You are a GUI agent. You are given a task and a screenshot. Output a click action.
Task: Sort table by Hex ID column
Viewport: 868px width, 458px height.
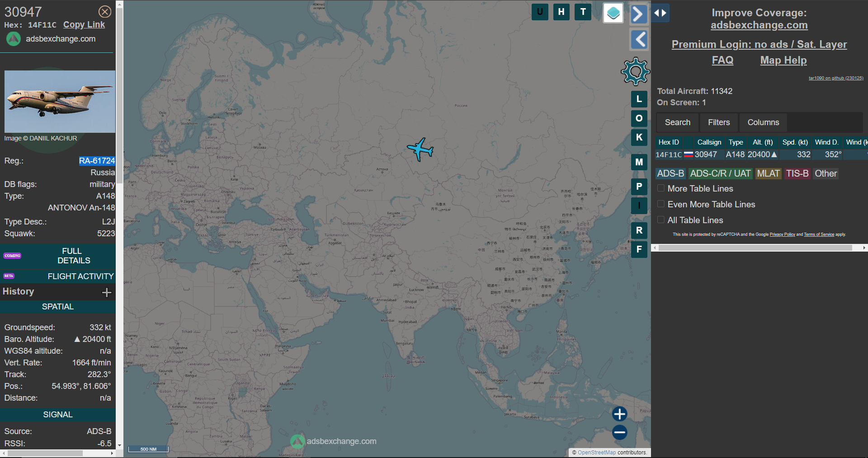pyautogui.click(x=669, y=142)
